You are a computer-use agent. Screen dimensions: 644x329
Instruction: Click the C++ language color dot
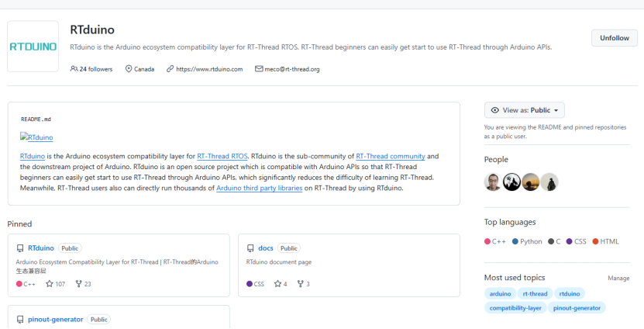coord(487,241)
